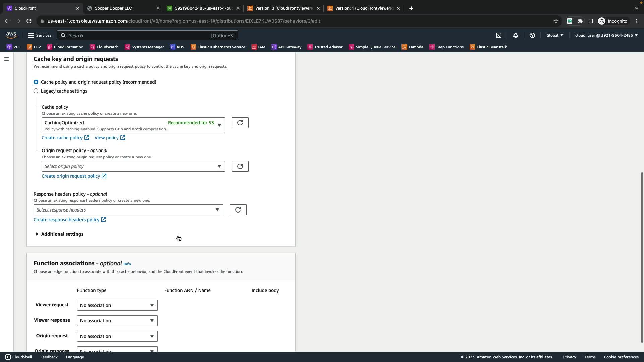Open the notifications bell
Viewport: 644px width, 362px height.
coord(516,35)
